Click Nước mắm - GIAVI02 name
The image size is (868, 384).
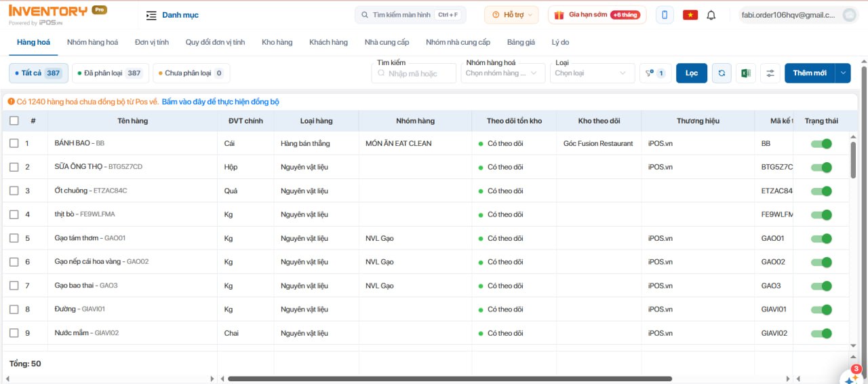(x=87, y=333)
